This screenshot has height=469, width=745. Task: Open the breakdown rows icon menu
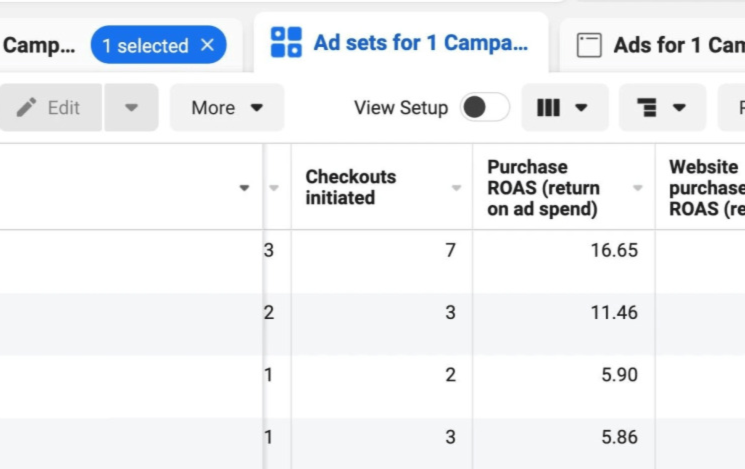coord(662,108)
